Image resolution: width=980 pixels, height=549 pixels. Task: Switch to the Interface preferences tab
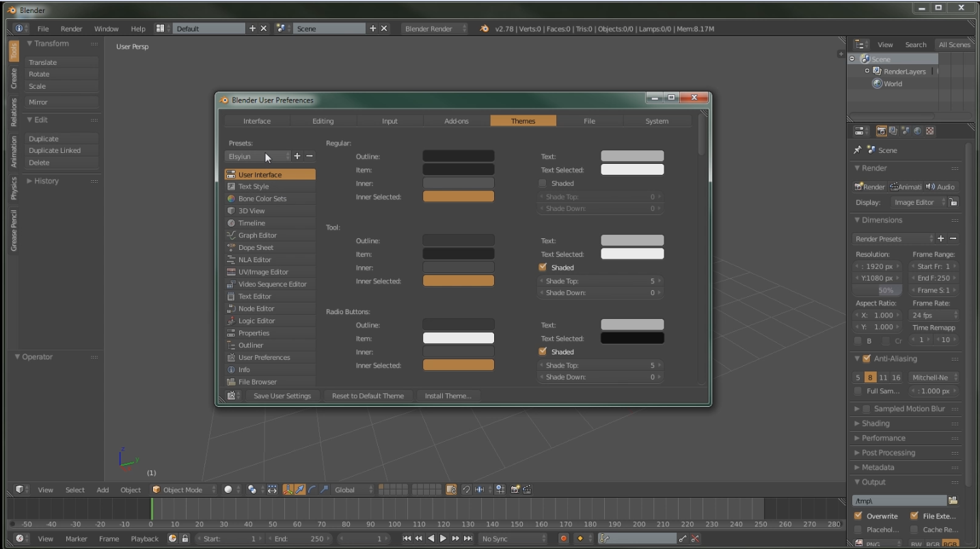(x=257, y=121)
